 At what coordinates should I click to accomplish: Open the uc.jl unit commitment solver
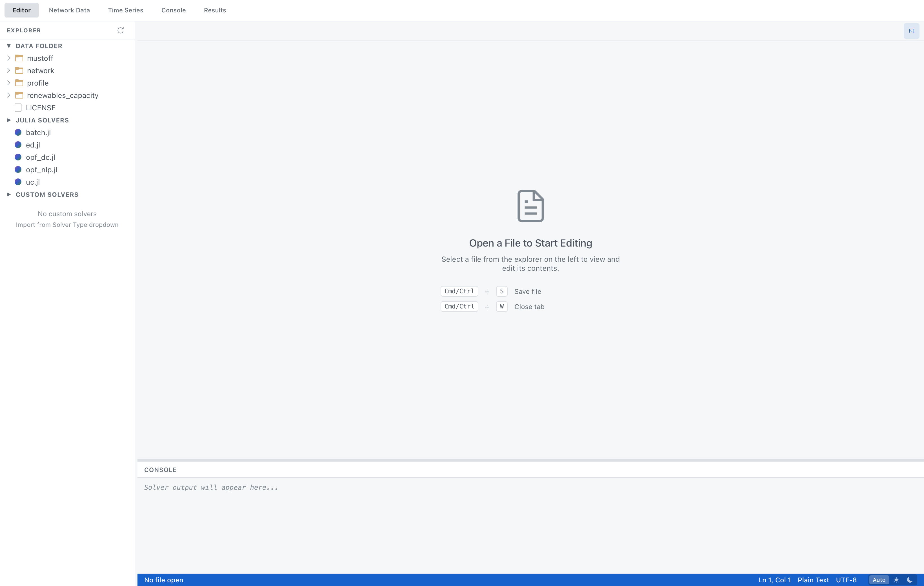tap(33, 182)
